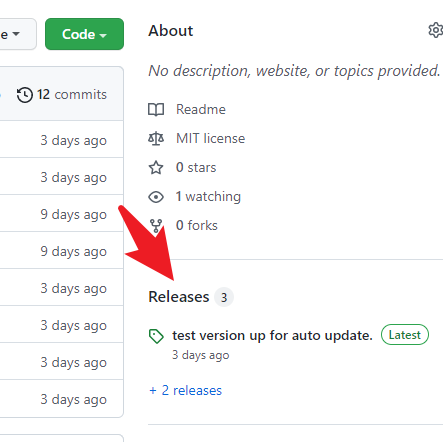Click the commits history clock icon

[25, 95]
